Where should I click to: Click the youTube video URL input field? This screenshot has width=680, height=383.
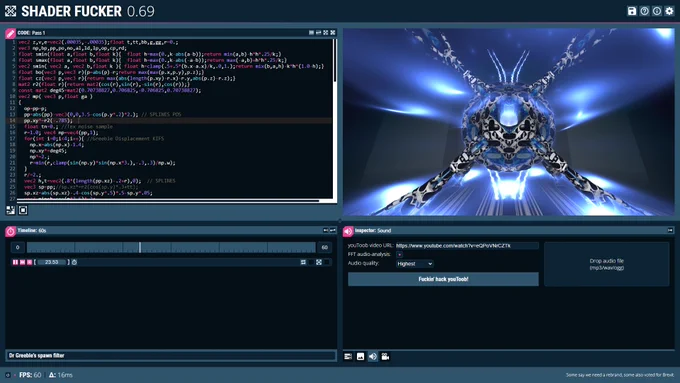tap(467, 246)
